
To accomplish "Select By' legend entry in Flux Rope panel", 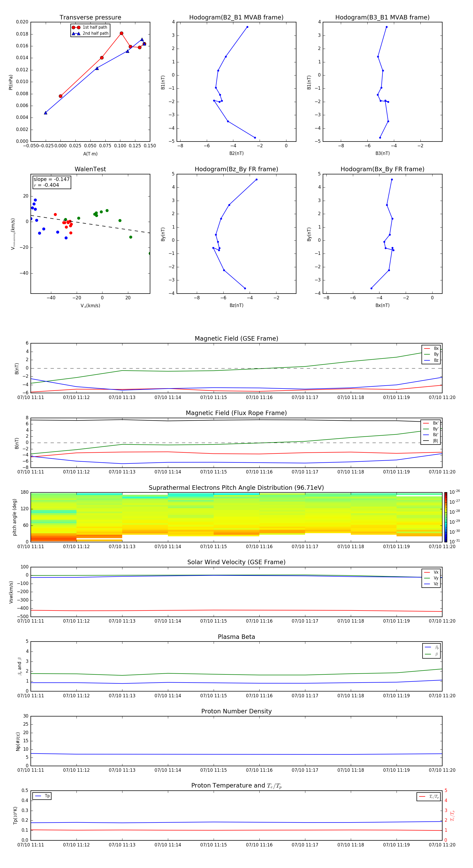I will click(431, 429).
